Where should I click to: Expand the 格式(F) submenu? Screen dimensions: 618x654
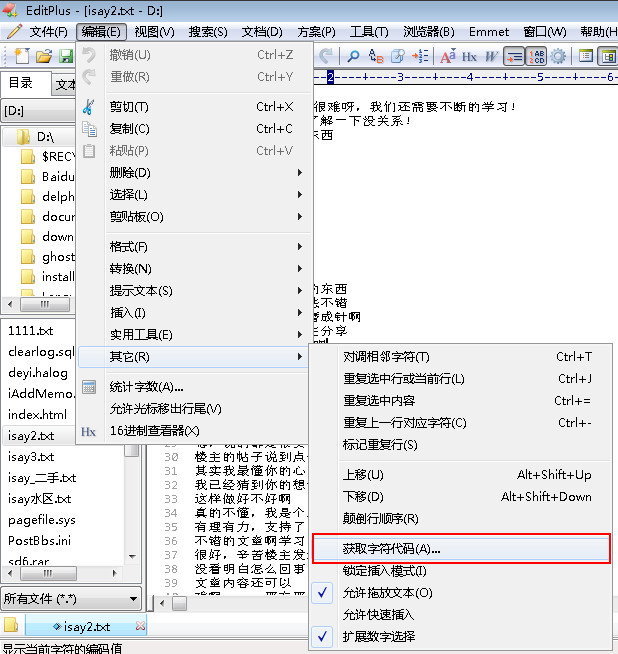194,247
